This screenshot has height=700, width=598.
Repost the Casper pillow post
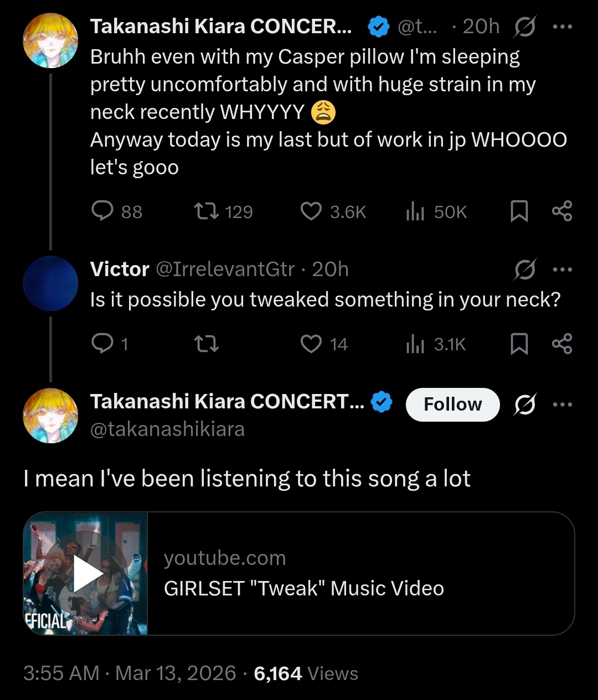click(x=207, y=211)
